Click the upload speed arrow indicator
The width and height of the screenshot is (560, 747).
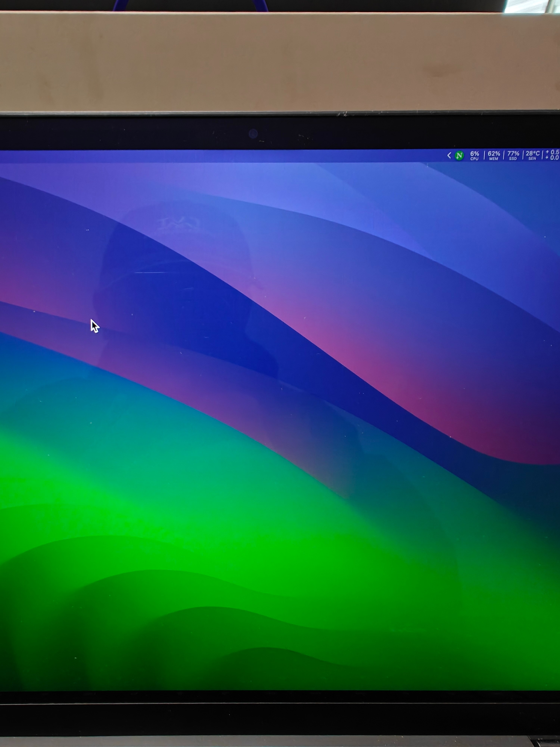coord(547,152)
